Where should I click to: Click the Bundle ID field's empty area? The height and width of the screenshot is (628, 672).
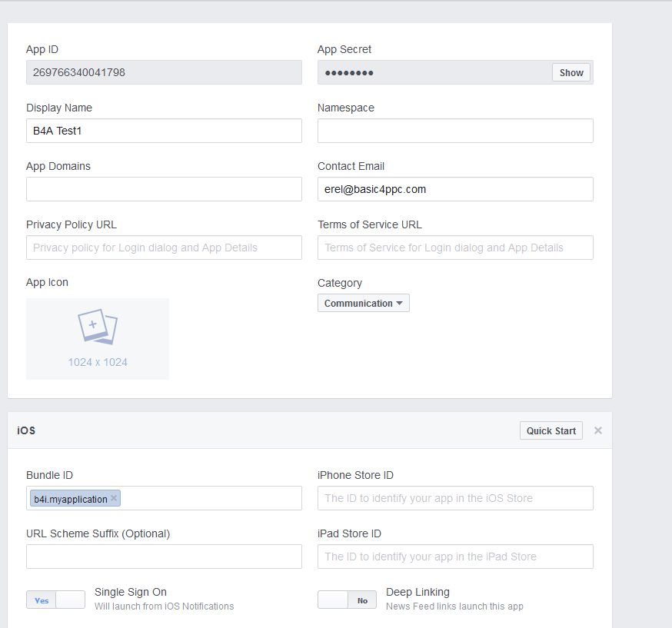coord(211,498)
